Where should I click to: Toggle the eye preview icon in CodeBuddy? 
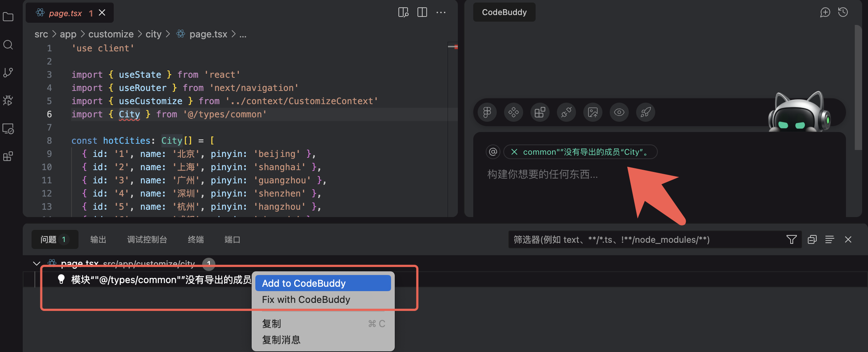(619, 112)
